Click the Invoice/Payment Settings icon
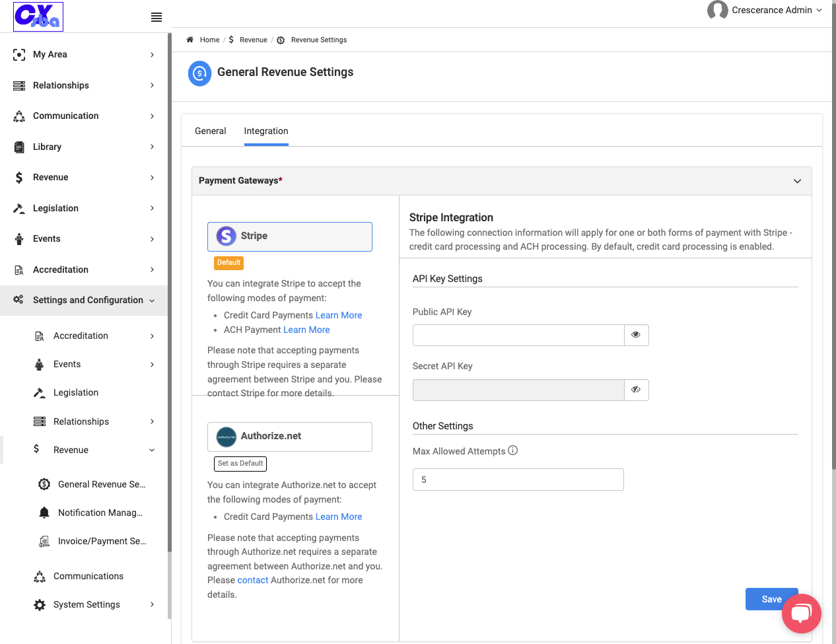The height and width of the screenshot is (644, 836). pos(44,542)
